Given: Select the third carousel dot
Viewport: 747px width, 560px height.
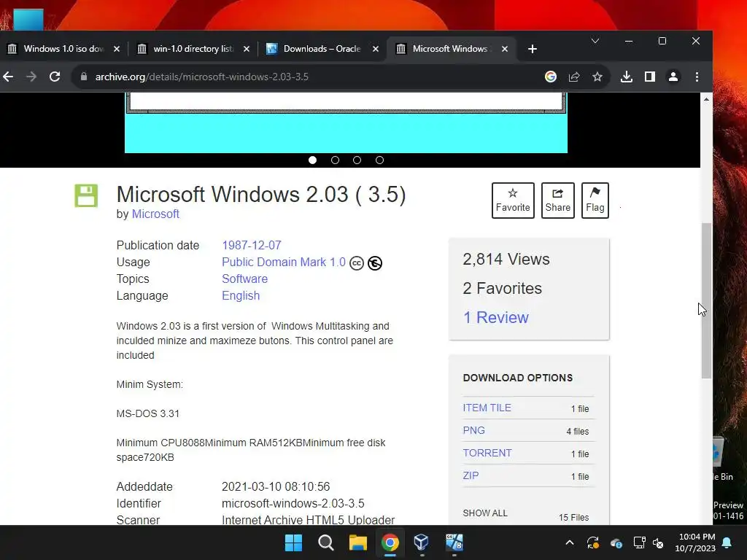Looking at the screenshot, I should click(357, 160).
